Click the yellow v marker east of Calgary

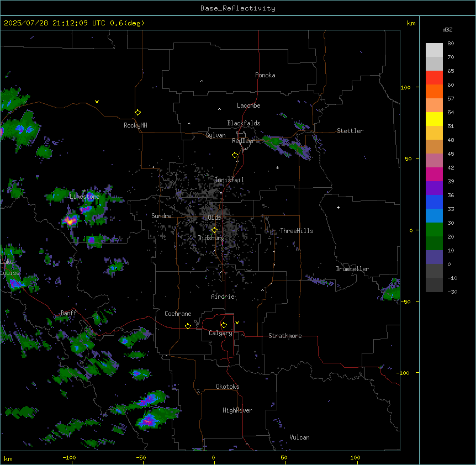pyautogui.click(x=237, y=323)
